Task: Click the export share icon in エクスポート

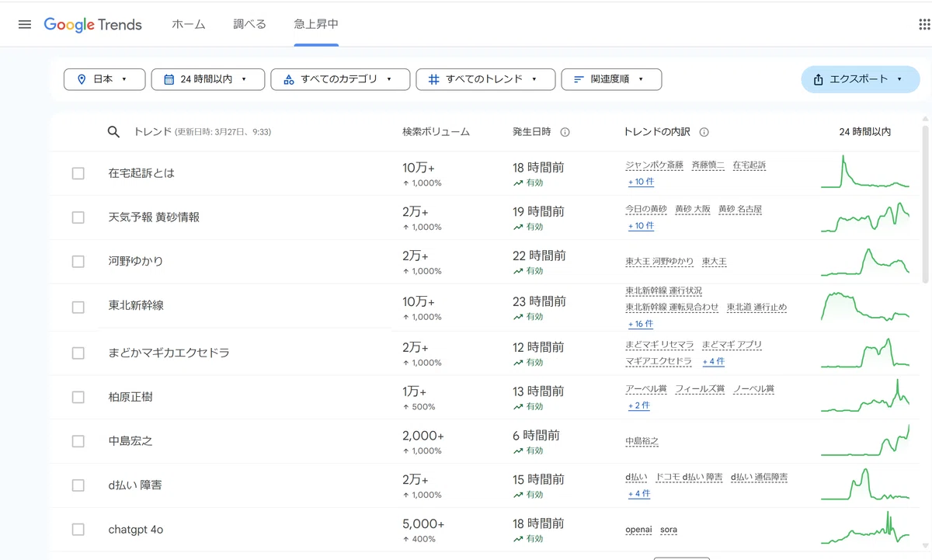Action: click(818, 79)
